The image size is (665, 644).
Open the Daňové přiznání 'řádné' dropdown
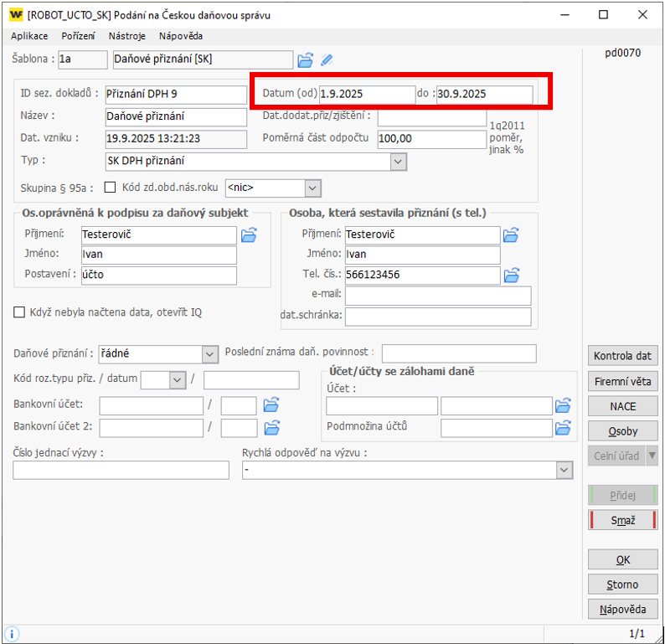[x=209, y=354]
